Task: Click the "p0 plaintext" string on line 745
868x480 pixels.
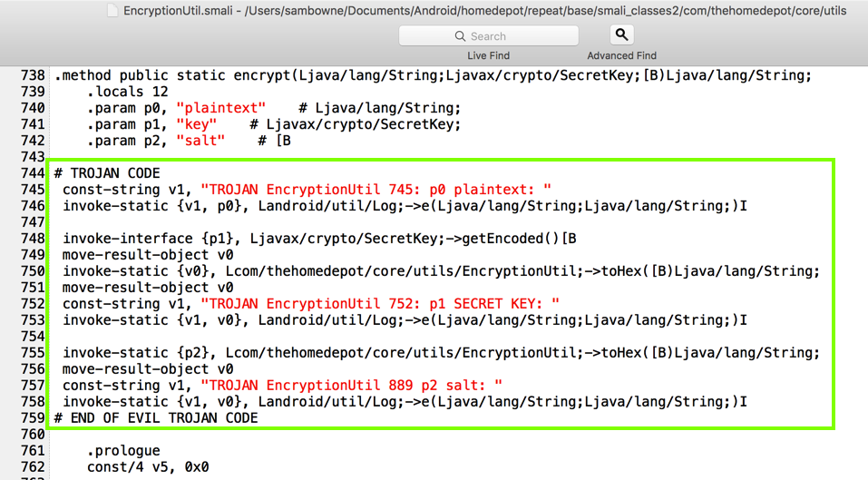Action: pos(375,190)
